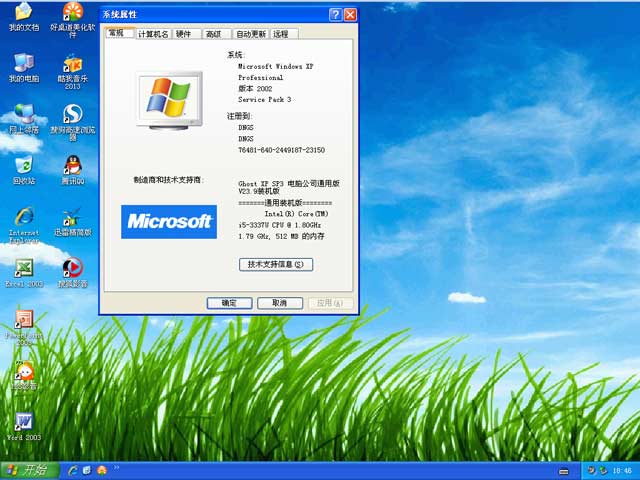Click the 腾讯QQ penguin icon
The width and height of the screenshot is (640, 480).
73,170
